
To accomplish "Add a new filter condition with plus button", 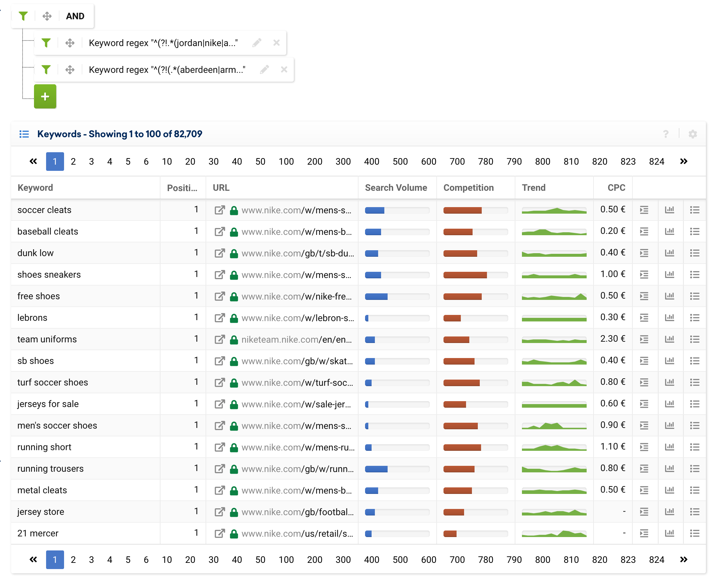I will tap(45, 96).
